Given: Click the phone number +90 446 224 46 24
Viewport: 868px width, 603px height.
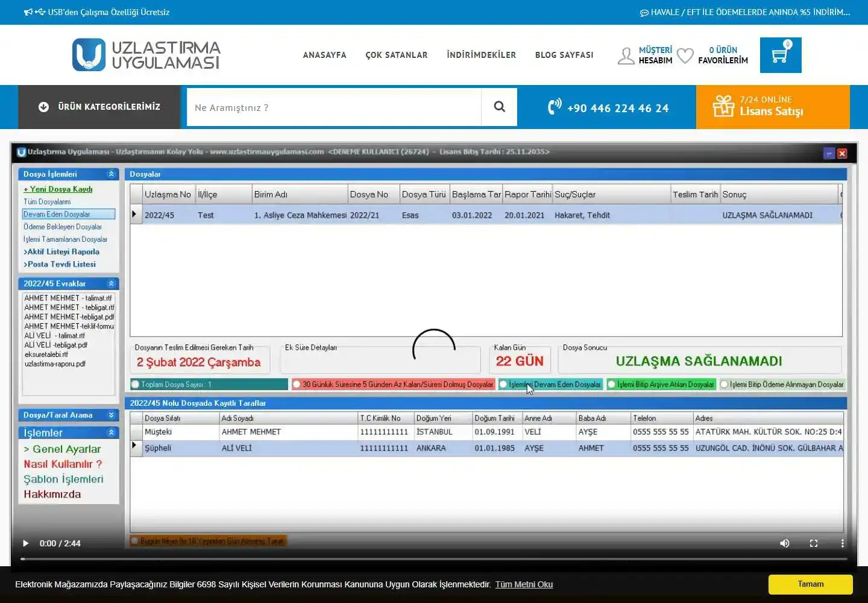Looking at the screenshot, I should pyautogui.click(x=618, y=109).
